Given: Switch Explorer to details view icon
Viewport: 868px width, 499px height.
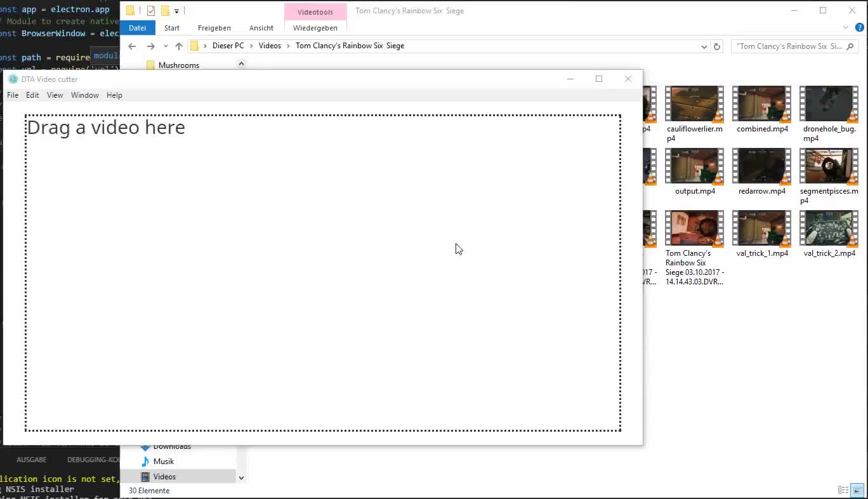Looking at the screenshot, I should click(843, 490).
